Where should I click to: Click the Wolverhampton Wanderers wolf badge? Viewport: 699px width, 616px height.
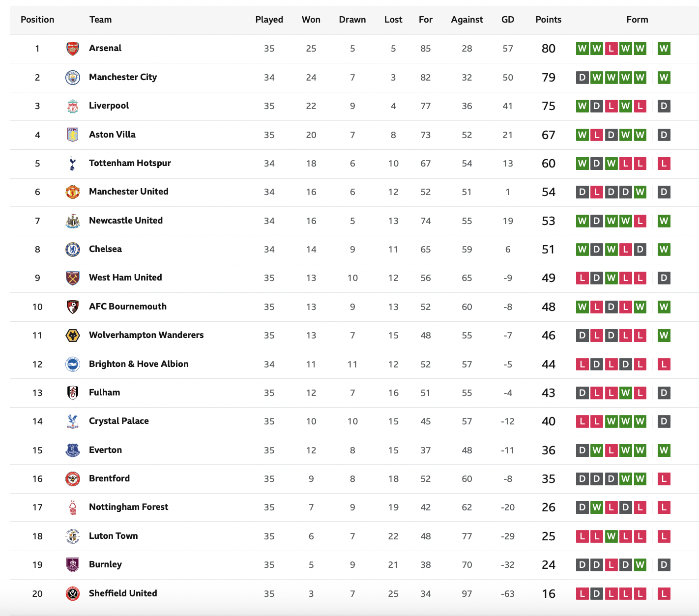click(x=73, y=335)
